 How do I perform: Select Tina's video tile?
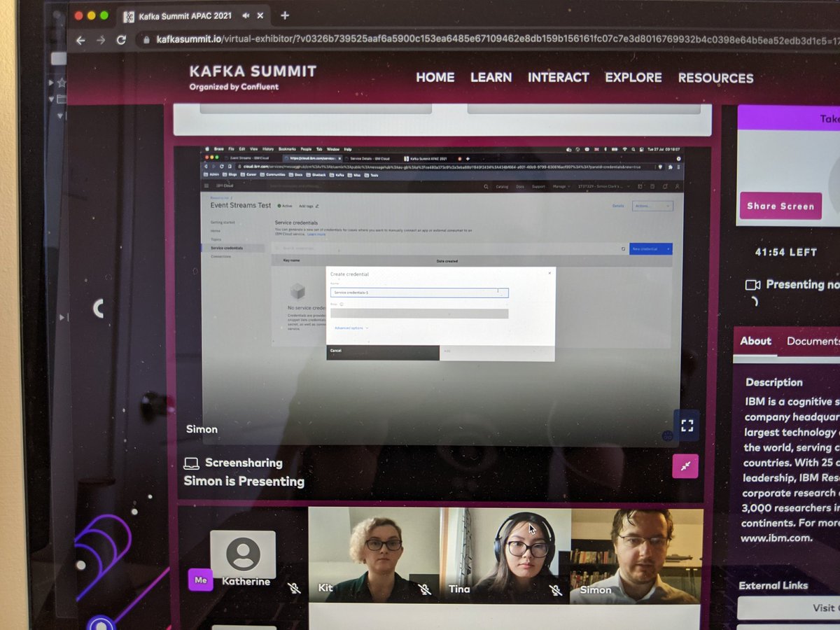(505, 555)
